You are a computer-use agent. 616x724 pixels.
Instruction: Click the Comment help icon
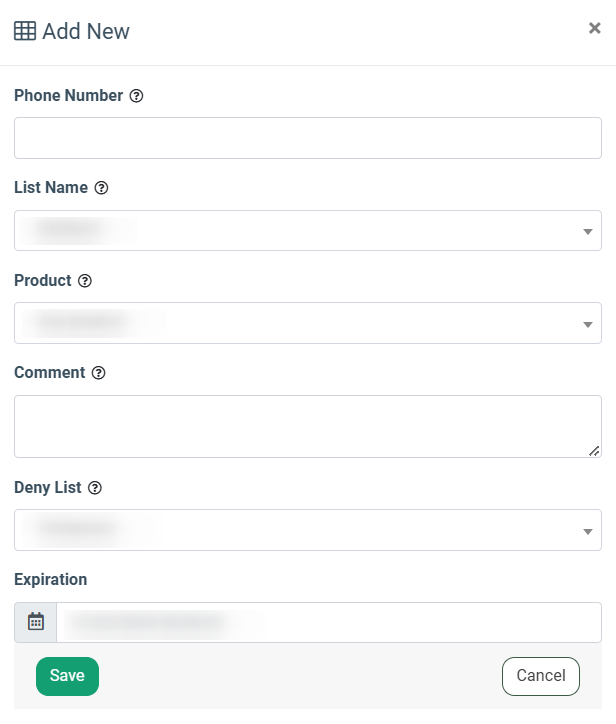(x=98, y=373)
